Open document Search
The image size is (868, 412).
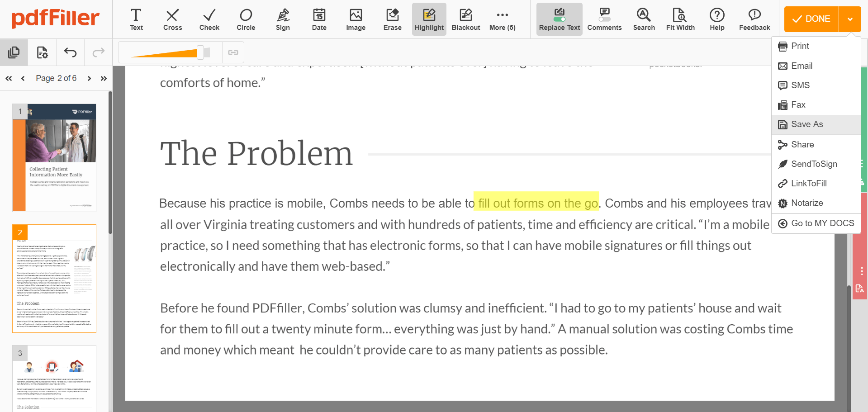click(644, 19)
